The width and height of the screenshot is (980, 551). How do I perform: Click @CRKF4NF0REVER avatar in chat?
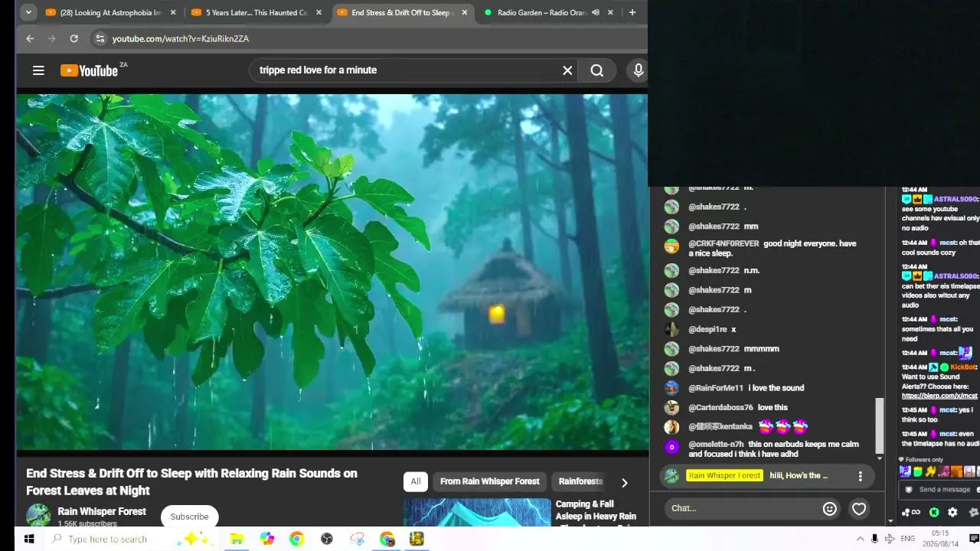click(671, 246)
